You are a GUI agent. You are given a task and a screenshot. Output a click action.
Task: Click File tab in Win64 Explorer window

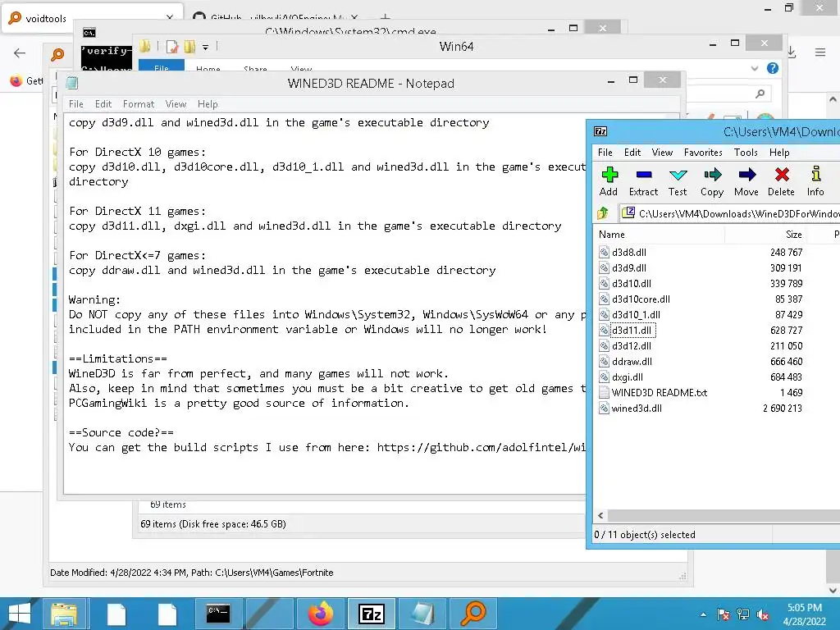[162, 67]
